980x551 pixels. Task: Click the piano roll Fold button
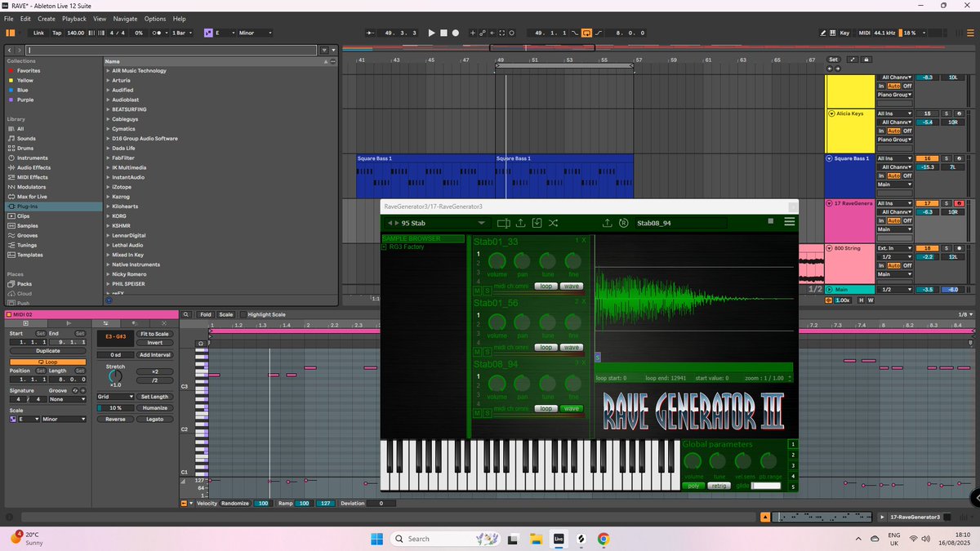pyautogui.click(x=205, y=314)
